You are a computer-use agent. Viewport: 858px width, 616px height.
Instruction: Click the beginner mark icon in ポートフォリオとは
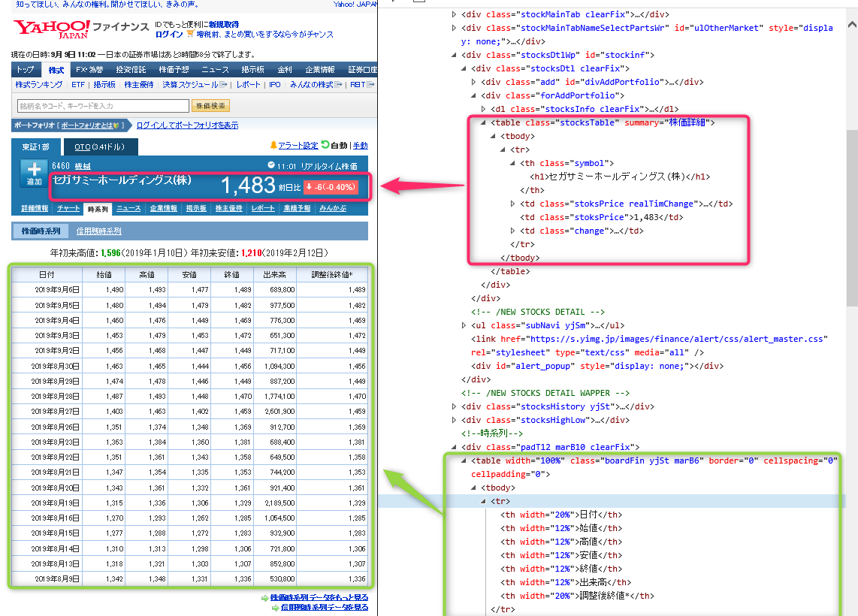116,125
